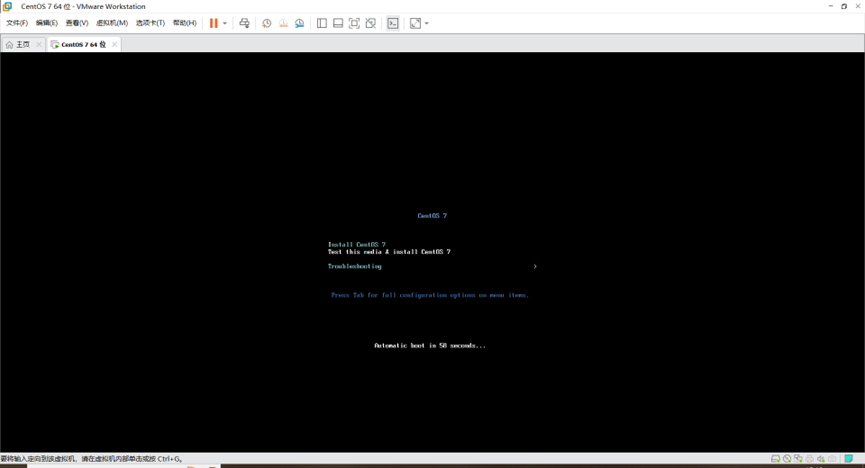
Task: Open the snapshot manager icon
Action: [x=300, y=23]
